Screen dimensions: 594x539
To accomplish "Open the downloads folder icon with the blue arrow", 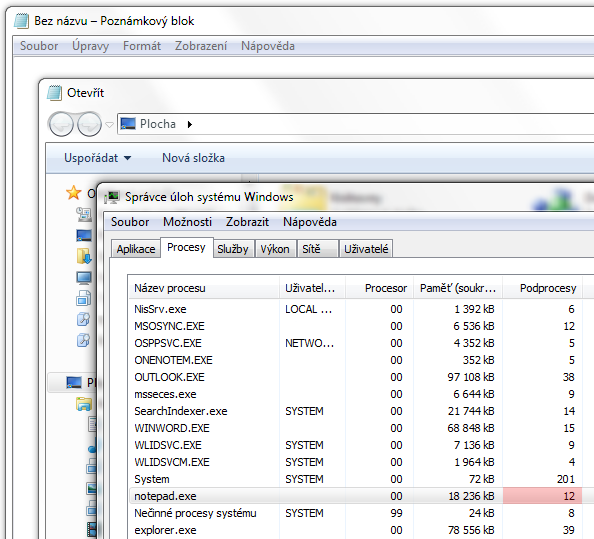I will click(84, 256).
